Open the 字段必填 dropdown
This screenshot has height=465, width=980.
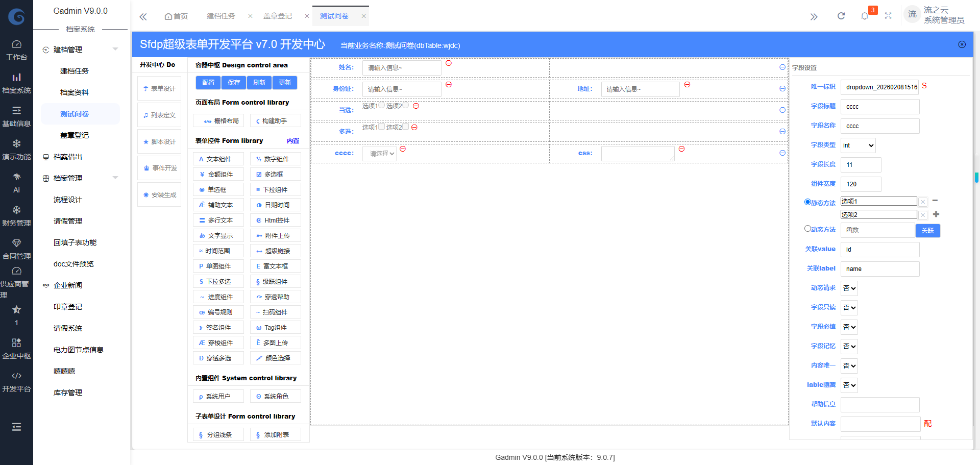pos(849,327)
